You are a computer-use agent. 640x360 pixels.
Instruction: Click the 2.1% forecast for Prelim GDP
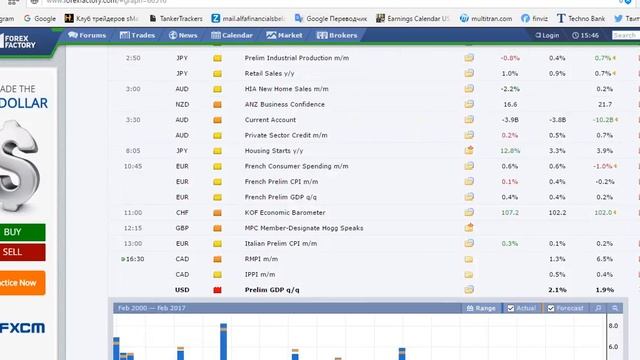[557, 290]
